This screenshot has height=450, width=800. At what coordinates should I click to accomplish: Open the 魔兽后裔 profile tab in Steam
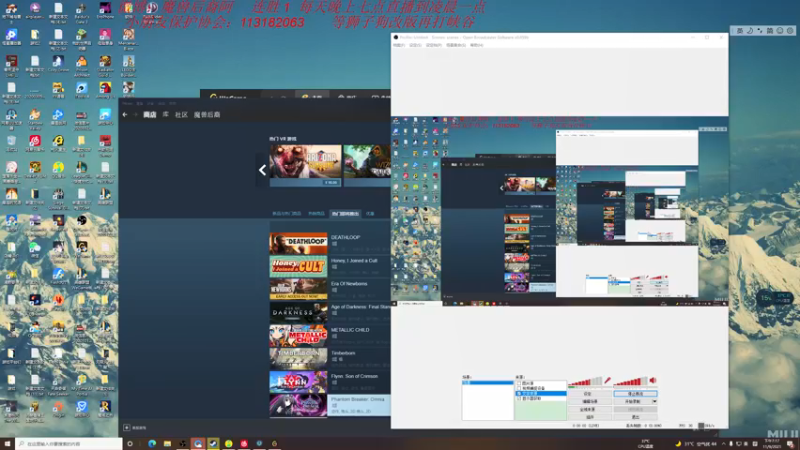pyautogui.click(x=207, y=115)
